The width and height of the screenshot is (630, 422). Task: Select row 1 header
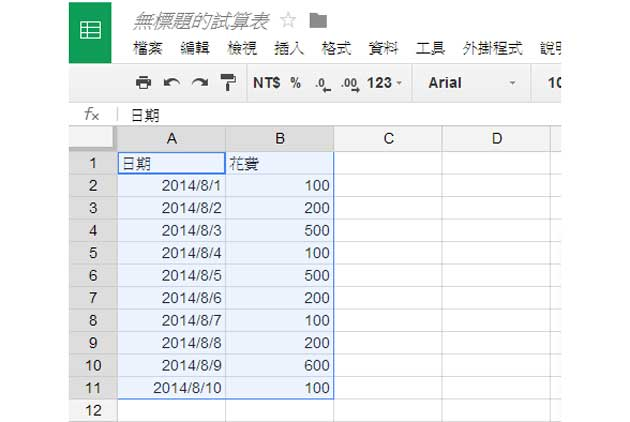click(x=93, y=163)
